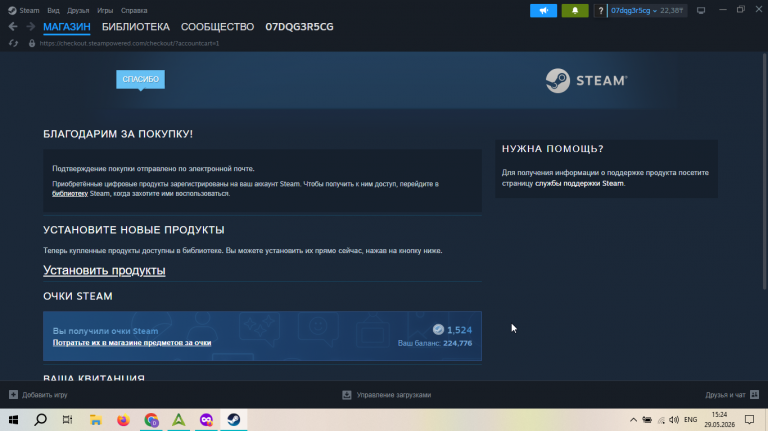Go back with the left arrow

tap(13, 27)
